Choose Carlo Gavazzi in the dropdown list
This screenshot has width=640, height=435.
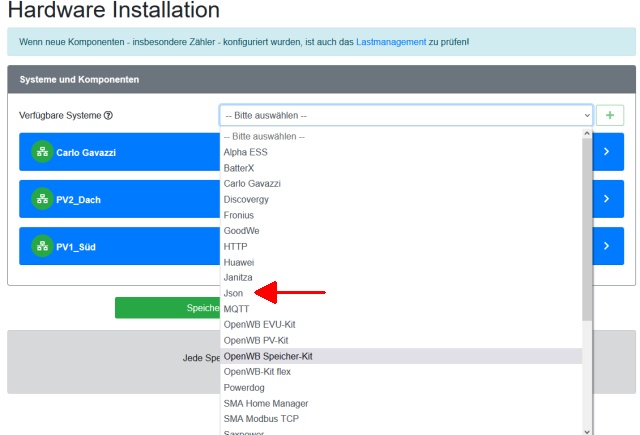pos(401,184)
